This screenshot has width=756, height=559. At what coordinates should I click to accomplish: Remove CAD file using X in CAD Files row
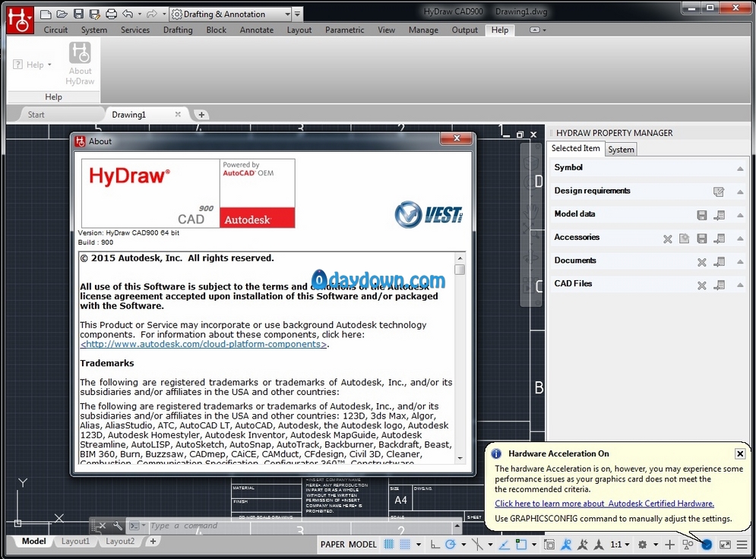point(702,286)
